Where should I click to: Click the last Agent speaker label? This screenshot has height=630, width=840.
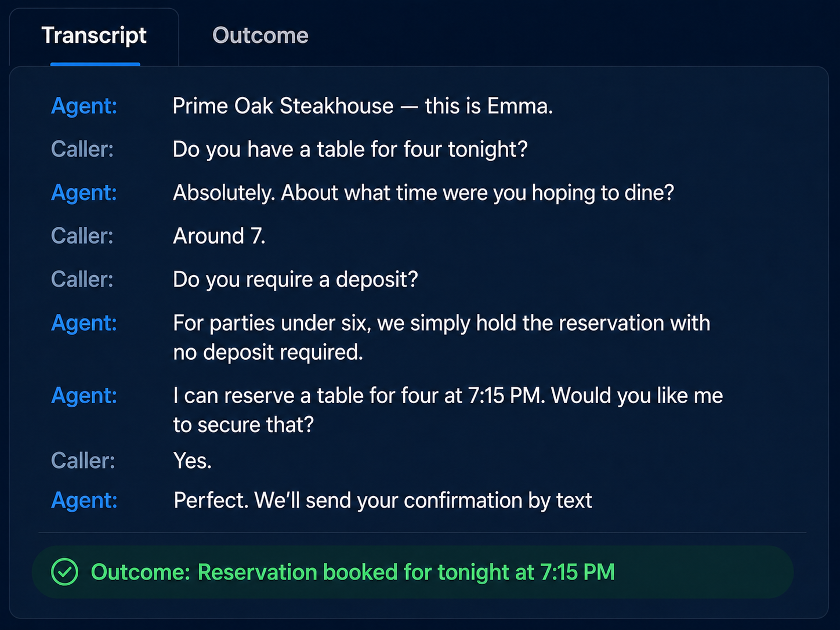(x=84, y=501)
